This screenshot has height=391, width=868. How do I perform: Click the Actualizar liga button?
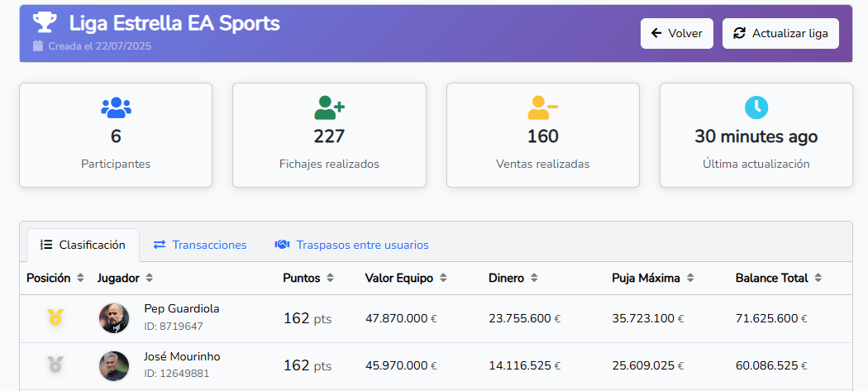point(780,33)
